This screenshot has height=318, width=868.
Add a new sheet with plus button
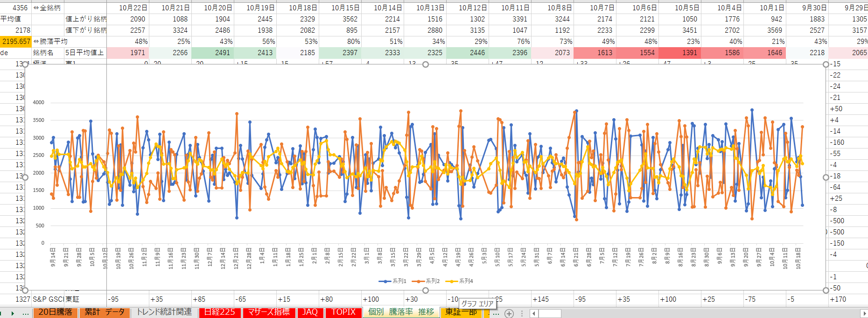509,313
